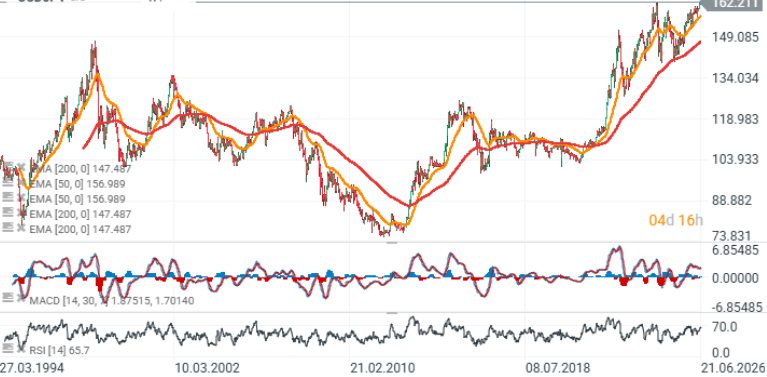This screenshot has width=767, height=377.
Task: Click the 6.85485 MACD axis value
Action: coord(736,251)
